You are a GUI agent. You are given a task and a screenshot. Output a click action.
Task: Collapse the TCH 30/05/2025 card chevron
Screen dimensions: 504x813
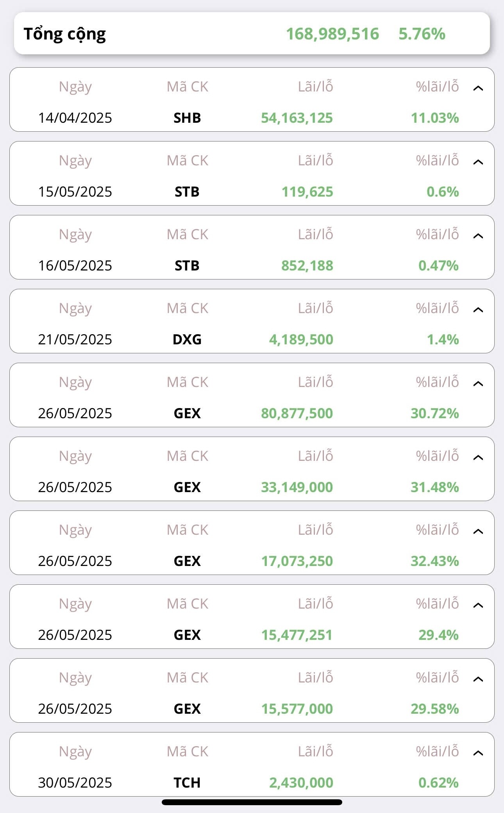pos(478,753)
